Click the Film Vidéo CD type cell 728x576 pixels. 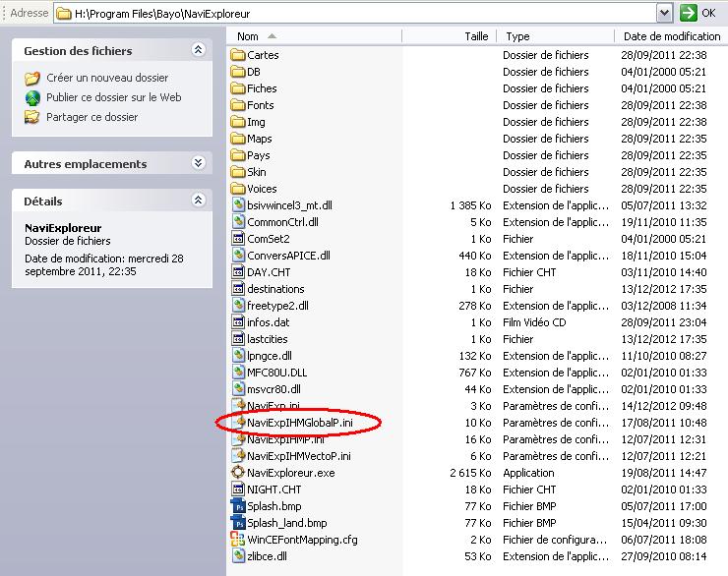pos(534,322)
